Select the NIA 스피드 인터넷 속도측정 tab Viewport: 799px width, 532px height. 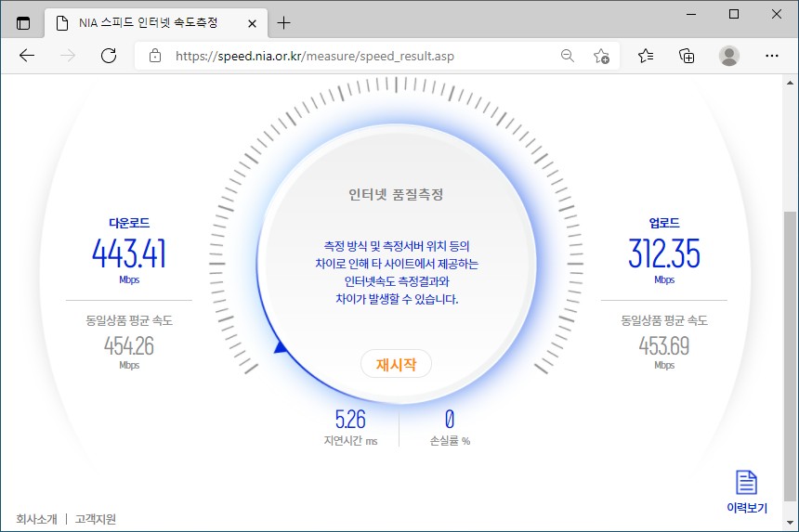pos(156,23)
